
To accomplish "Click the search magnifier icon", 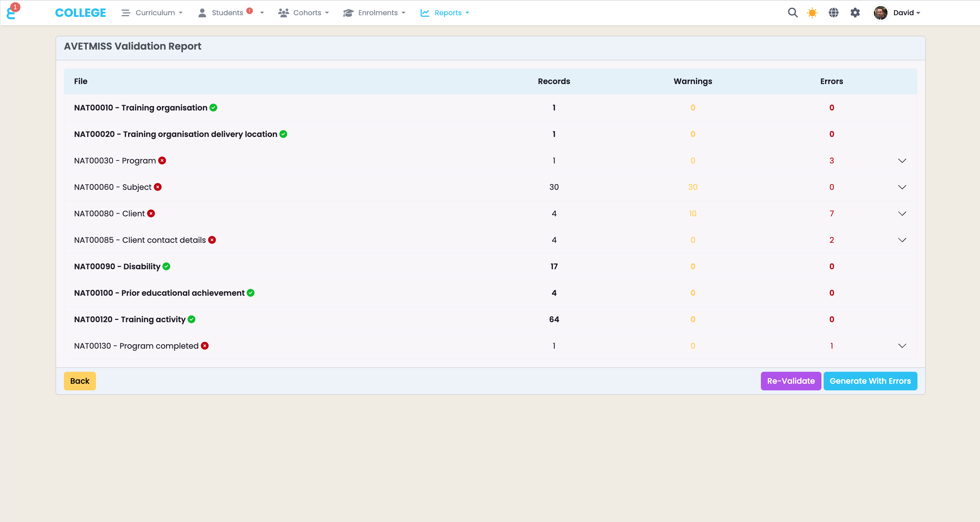I will point(793,13).
